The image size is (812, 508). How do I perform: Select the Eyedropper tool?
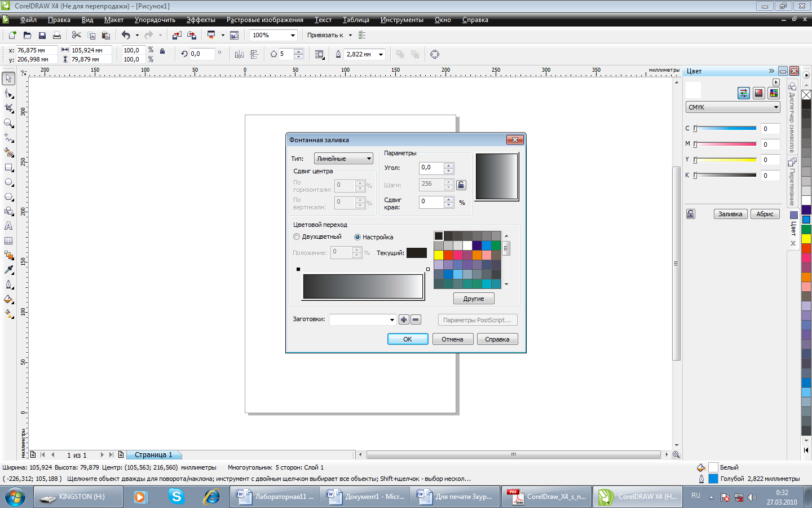8,270
